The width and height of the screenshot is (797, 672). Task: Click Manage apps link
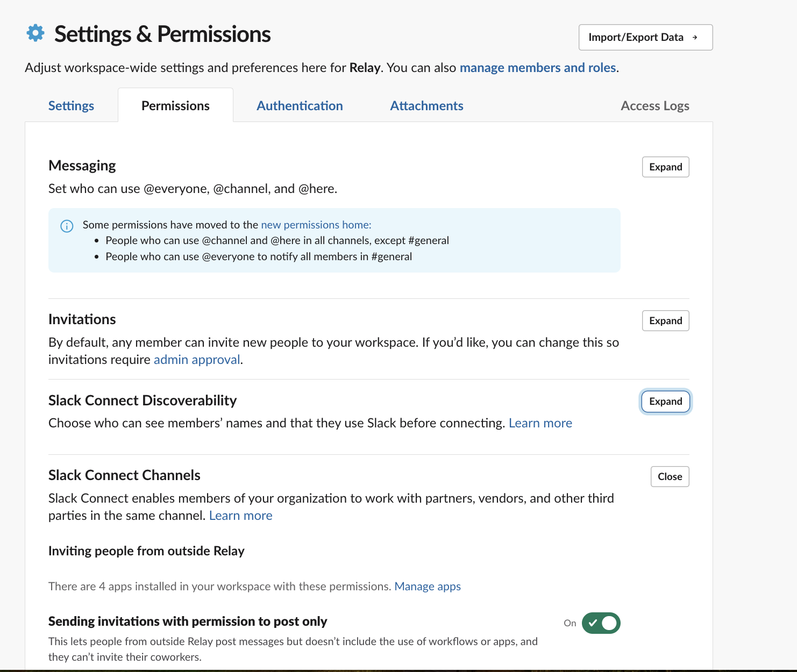(x=428, y=586)
